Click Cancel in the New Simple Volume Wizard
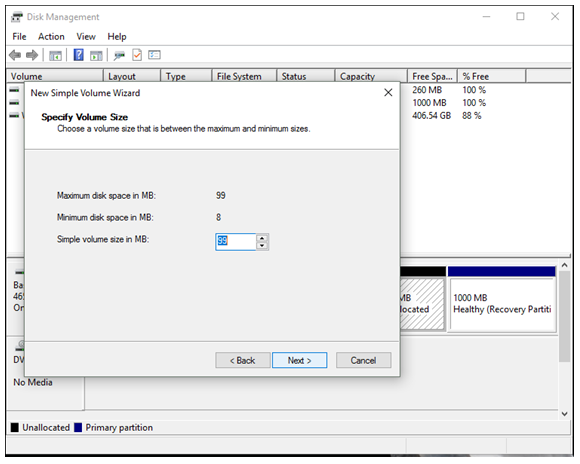The width and height of the screenshot is (580, 464). [x=363, y=360]
